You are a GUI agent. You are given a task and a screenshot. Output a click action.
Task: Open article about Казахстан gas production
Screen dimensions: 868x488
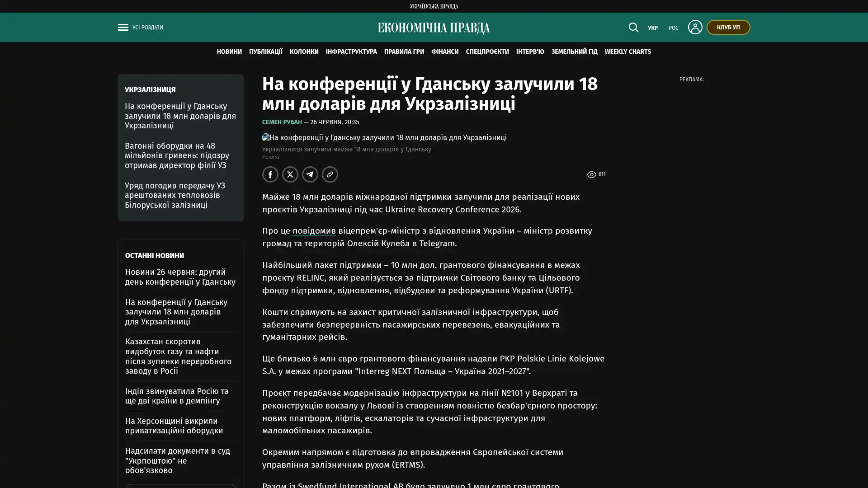point(178,357)
